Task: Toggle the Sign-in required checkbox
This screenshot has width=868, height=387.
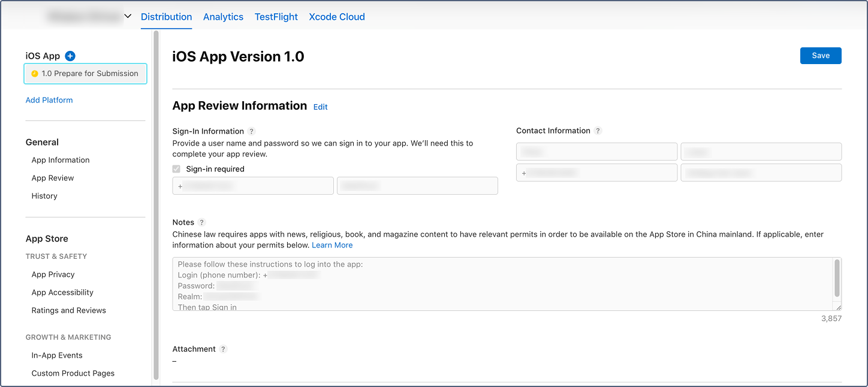Action: (x=176, y=169)
